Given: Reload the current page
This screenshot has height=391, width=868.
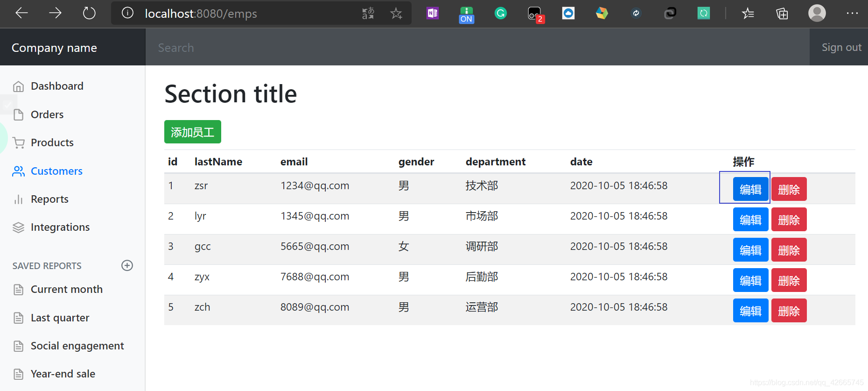Looking at the screenshot, I should [x=89, y=13].
